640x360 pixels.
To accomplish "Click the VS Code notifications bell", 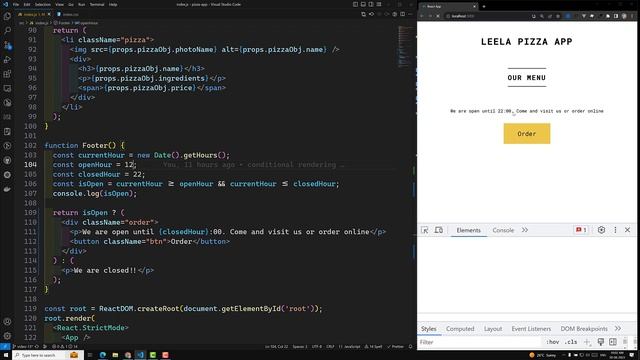I will [411, 347].
